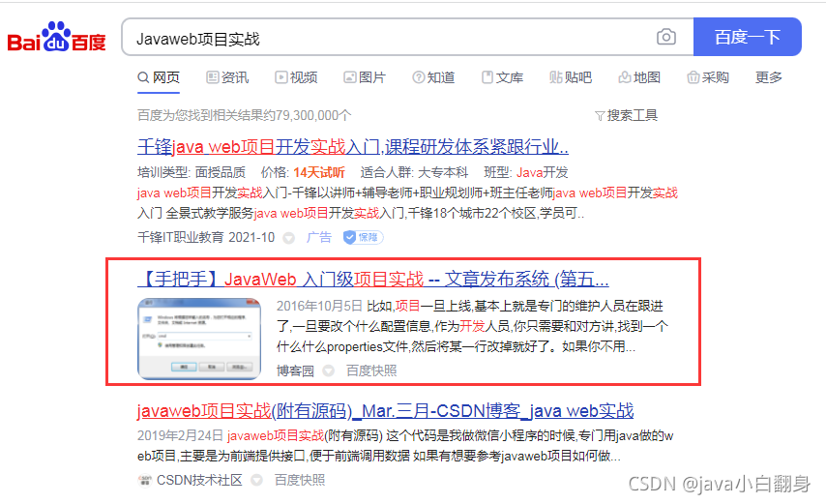Click the 百度一下 search button
Viewport: 826px width, 504px height.
tap(747, 37)
